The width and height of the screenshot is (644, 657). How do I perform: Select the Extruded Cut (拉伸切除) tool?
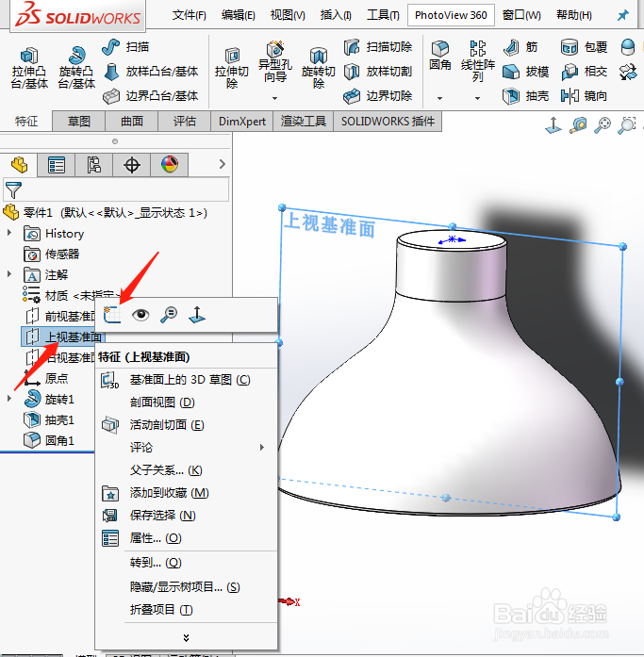[x=232, y=68]
